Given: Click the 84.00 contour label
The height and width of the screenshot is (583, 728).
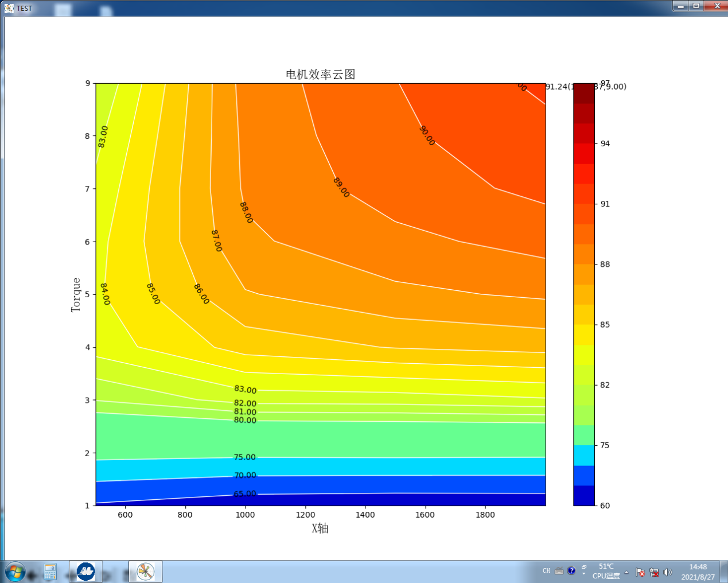Looking at the screenshot, I should click(x=105, y=294).
